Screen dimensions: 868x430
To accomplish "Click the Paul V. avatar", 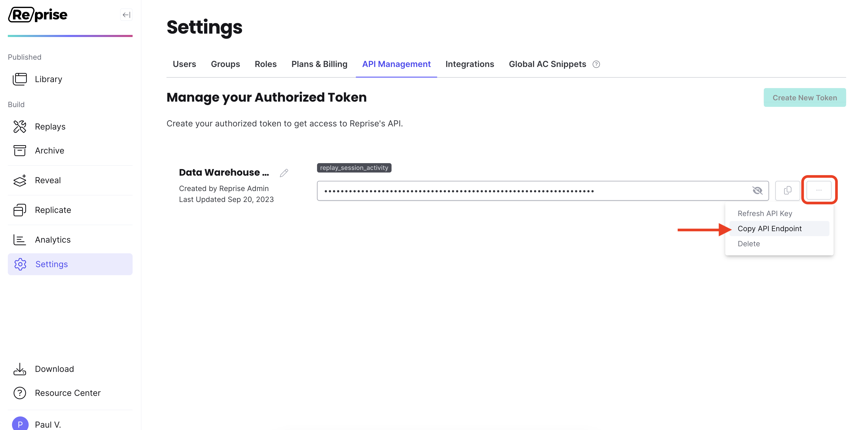I will 20,424.
